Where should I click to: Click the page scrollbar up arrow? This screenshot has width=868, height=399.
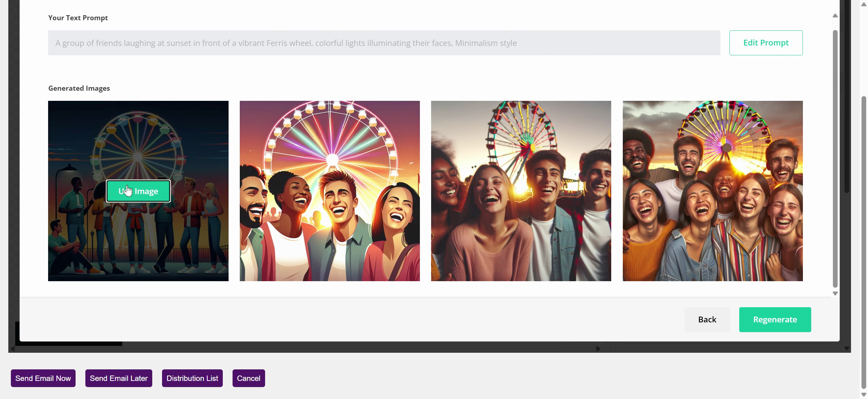coord(864,4)
